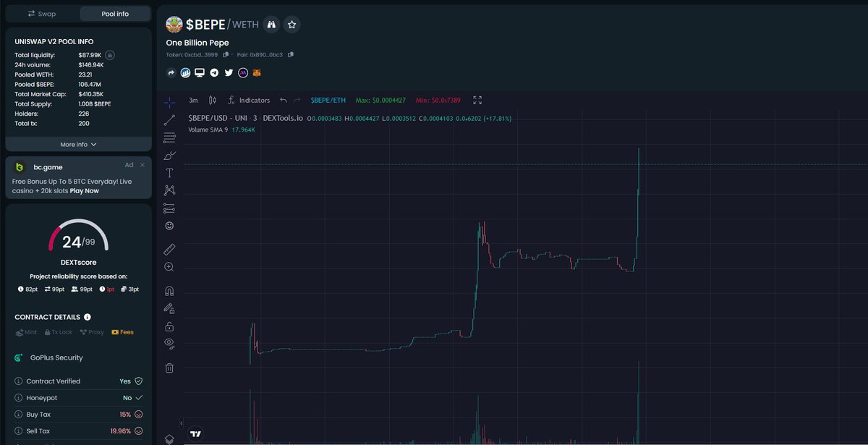Copy the token address 0xcbd...3999

click(x=226, y=55)
